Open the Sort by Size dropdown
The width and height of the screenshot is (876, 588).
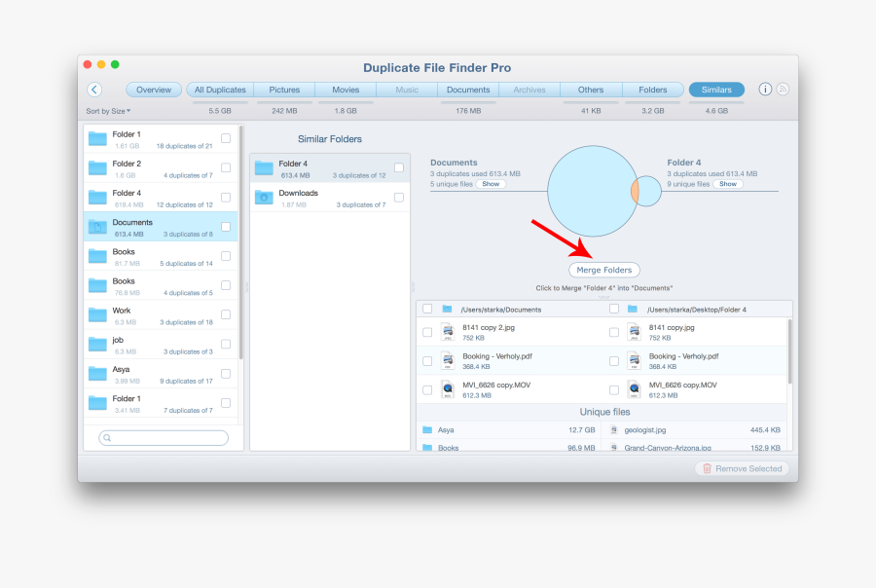click(108, 111)
